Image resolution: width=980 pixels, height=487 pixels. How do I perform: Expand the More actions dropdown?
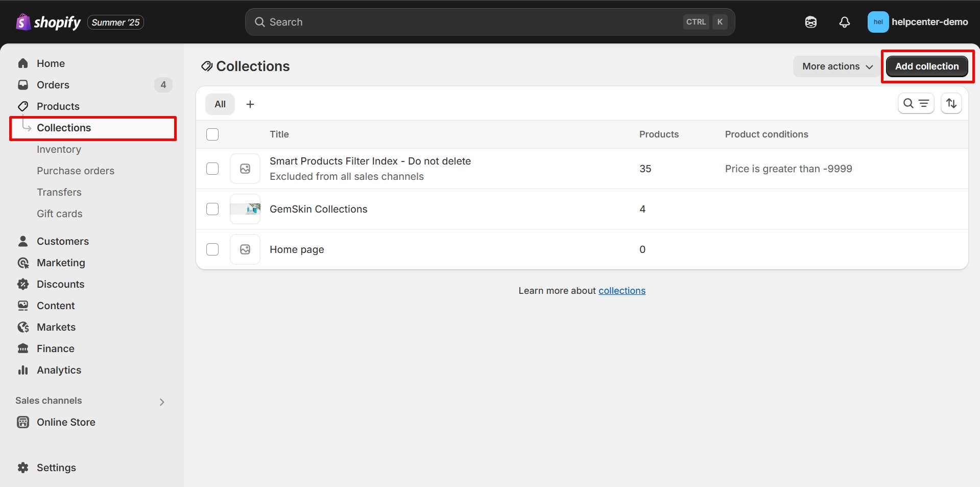[x=837, y=66]
